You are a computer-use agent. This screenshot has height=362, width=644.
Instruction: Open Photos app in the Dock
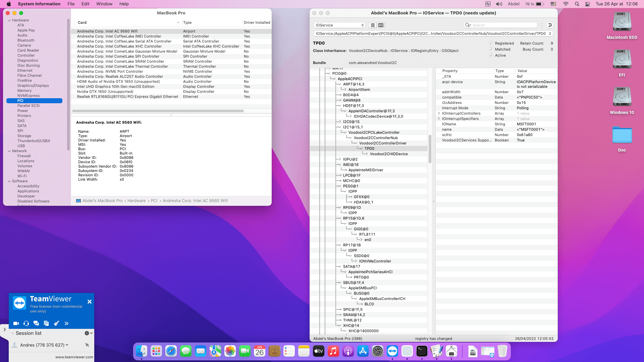[230, 351]
